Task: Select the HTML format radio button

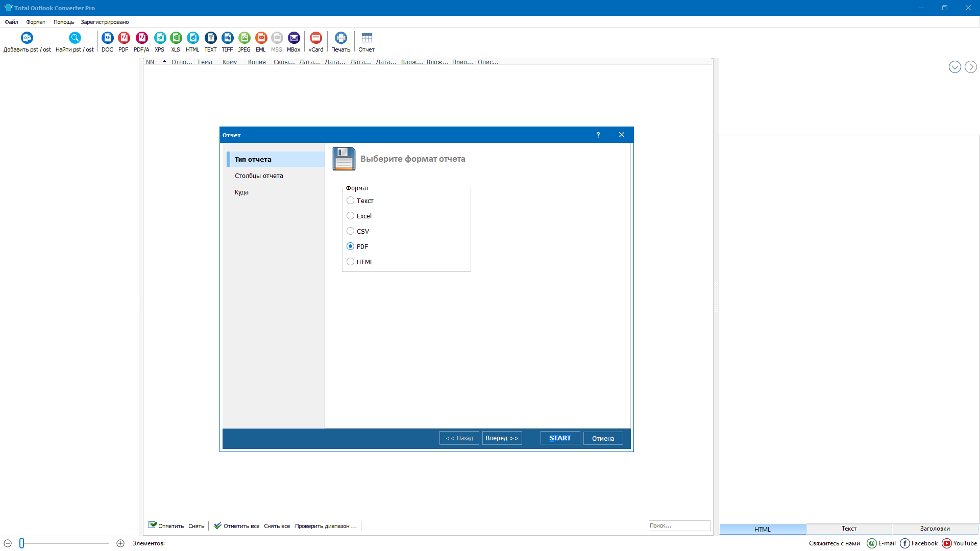Action: [x=350, y=262]
